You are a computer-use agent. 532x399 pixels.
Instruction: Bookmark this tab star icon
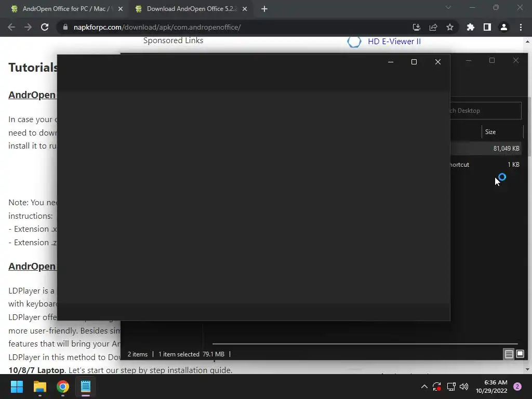450,27
